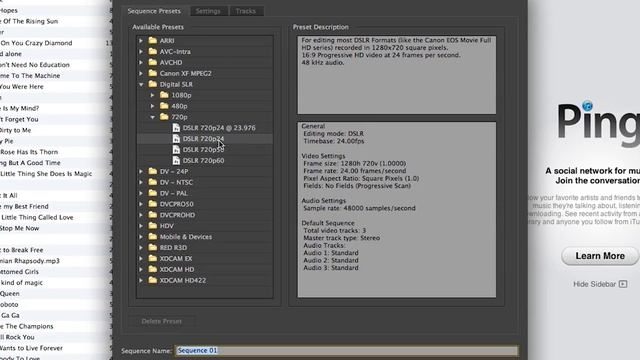Click the DV - 24P folder icon
This screenshot has width=640, height=360.
(x=153, y=171)
